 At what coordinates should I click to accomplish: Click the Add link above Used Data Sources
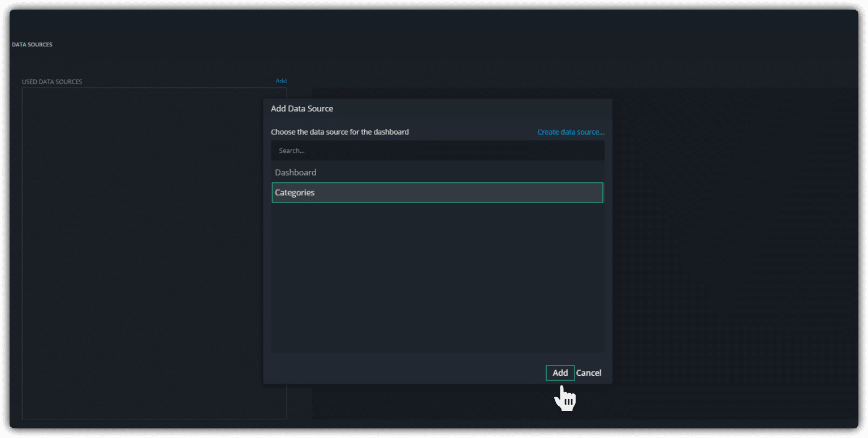click(281, 81)
